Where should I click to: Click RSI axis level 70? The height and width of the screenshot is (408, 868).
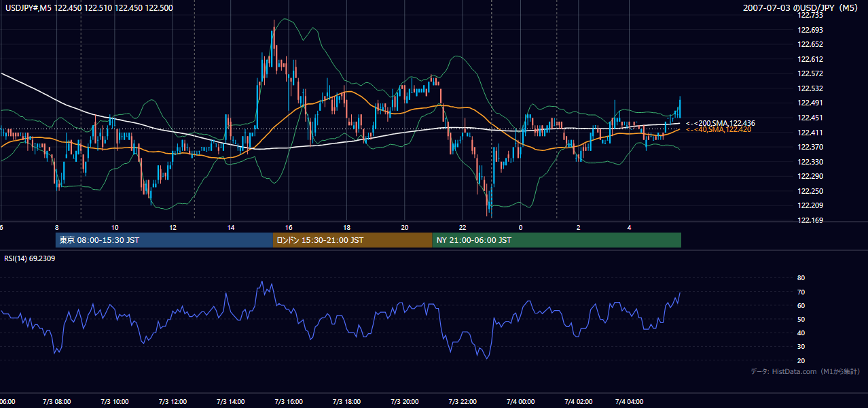point(801,292)
